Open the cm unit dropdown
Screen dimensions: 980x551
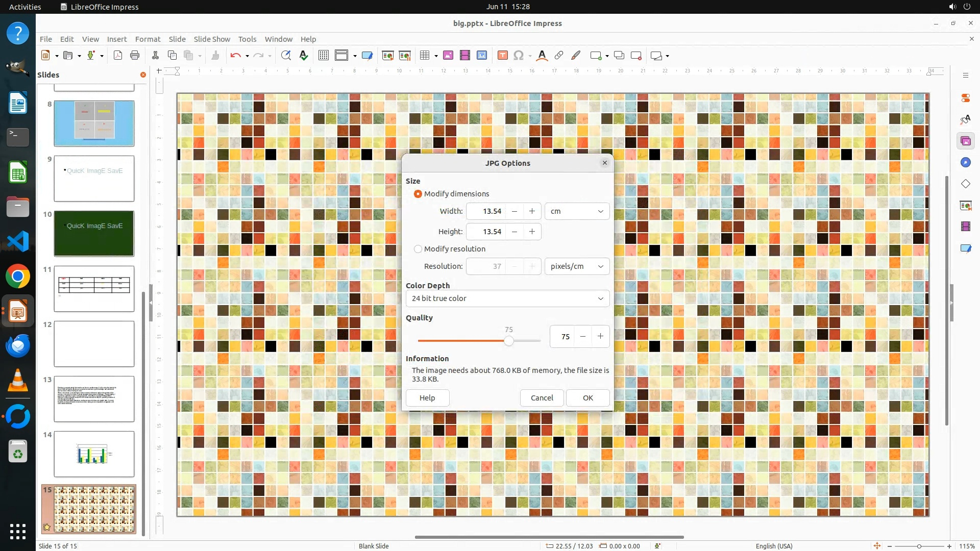[x=577, y=211]
